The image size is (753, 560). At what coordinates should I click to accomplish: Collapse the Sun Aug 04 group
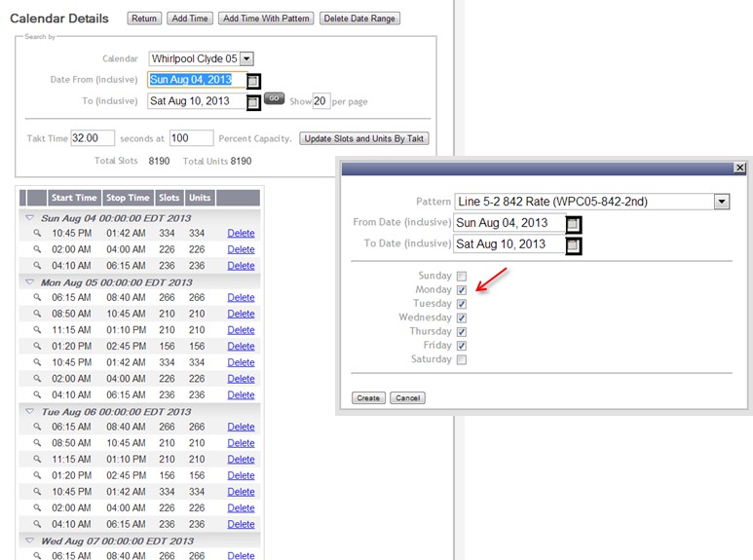(30, 218)
